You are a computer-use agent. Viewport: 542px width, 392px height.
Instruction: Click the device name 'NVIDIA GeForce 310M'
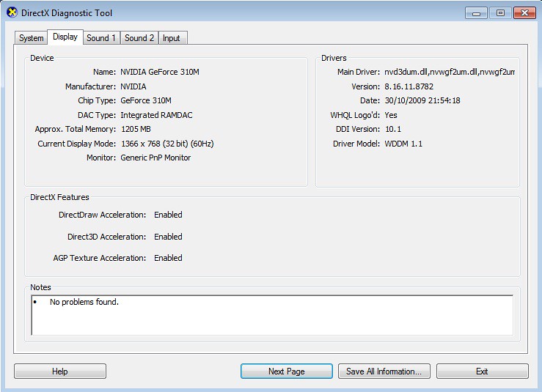point(160,72)
